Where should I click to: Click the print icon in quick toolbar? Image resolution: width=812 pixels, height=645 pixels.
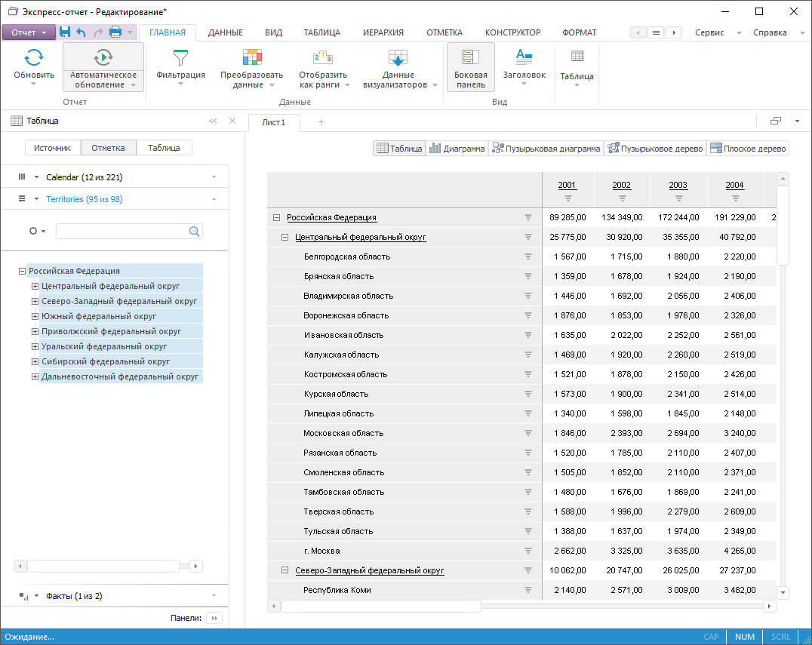tap(115, 32)
